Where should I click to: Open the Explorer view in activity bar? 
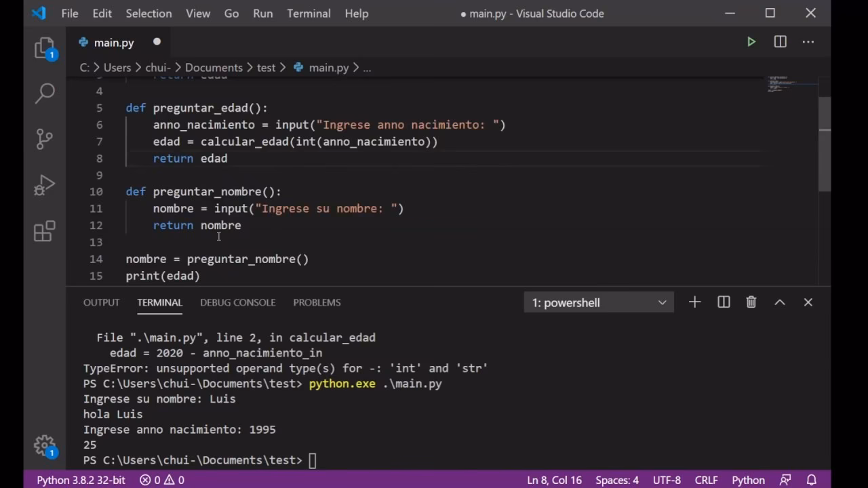coord(45,49)
